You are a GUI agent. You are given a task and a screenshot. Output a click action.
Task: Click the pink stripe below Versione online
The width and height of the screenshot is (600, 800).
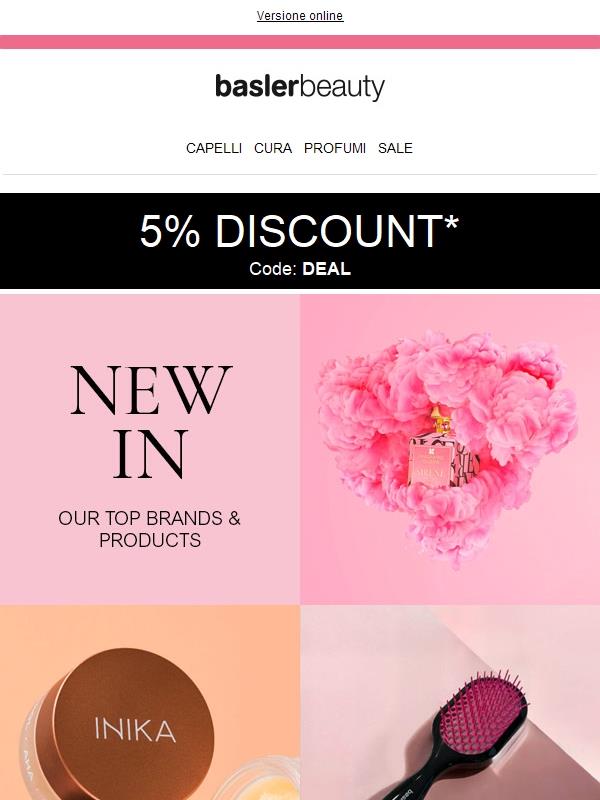pos(300,42)
